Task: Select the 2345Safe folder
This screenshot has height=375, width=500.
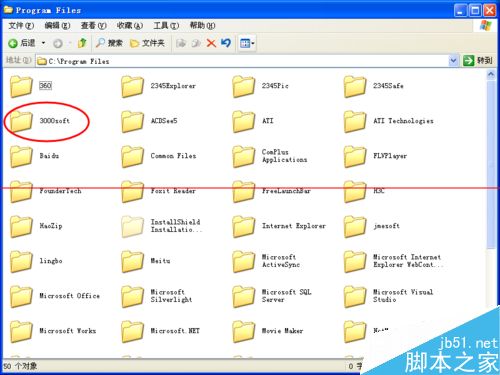Action: click(x=373, y=86)
